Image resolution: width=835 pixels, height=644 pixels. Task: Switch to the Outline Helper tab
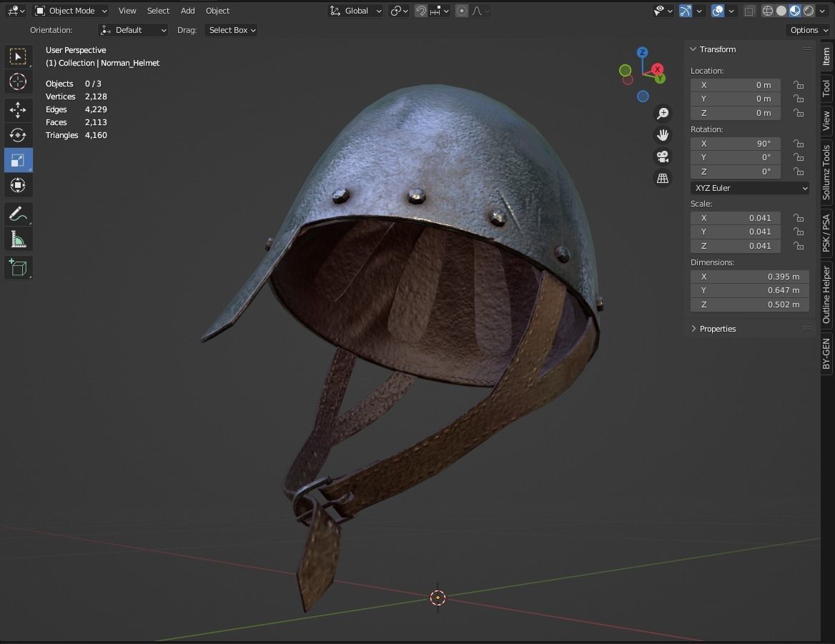[826, 295]
